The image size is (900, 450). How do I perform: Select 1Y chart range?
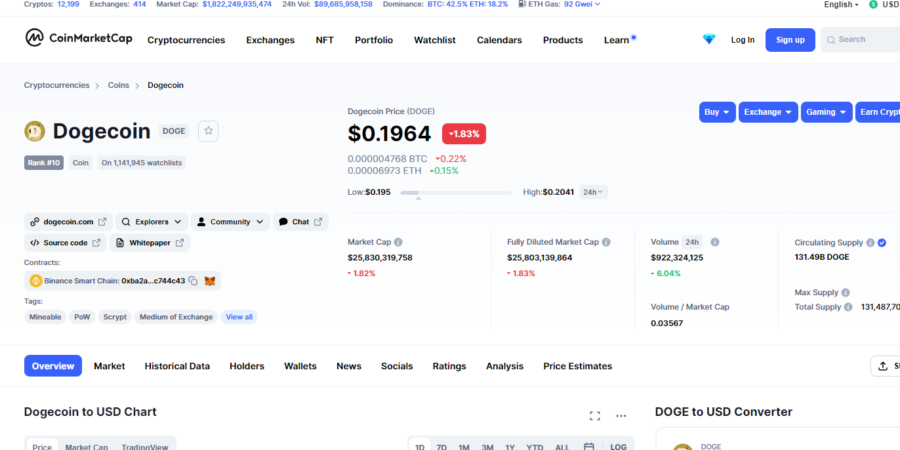(x=510, y=447)
